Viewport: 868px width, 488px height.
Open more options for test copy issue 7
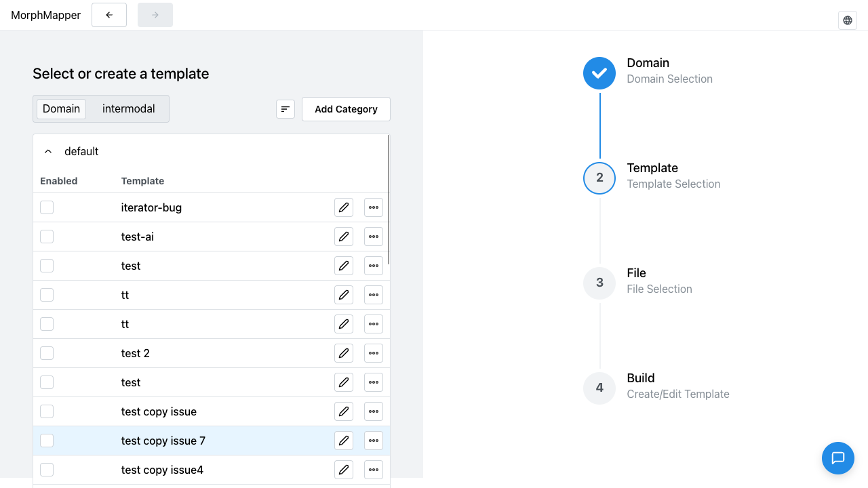(374, 441)
